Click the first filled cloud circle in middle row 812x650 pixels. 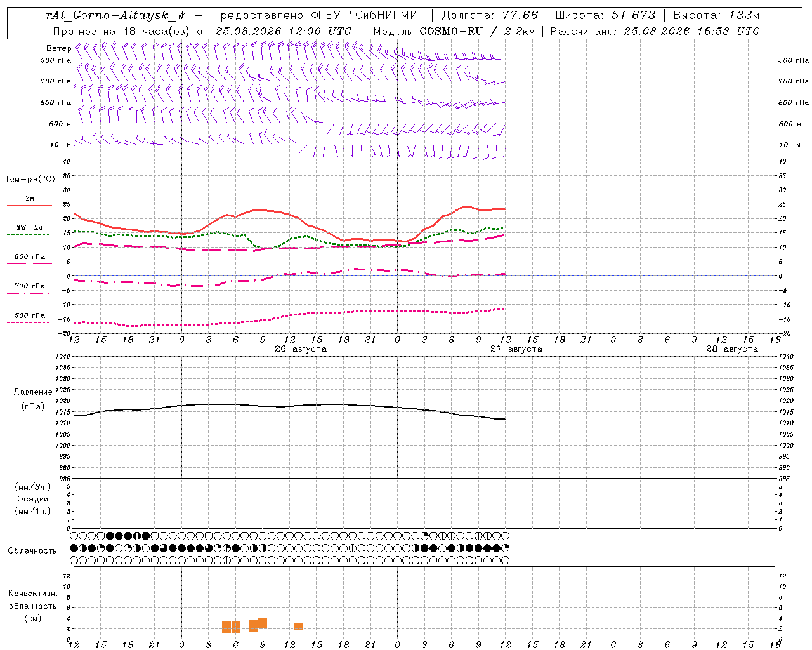click(x=74, y=548)
